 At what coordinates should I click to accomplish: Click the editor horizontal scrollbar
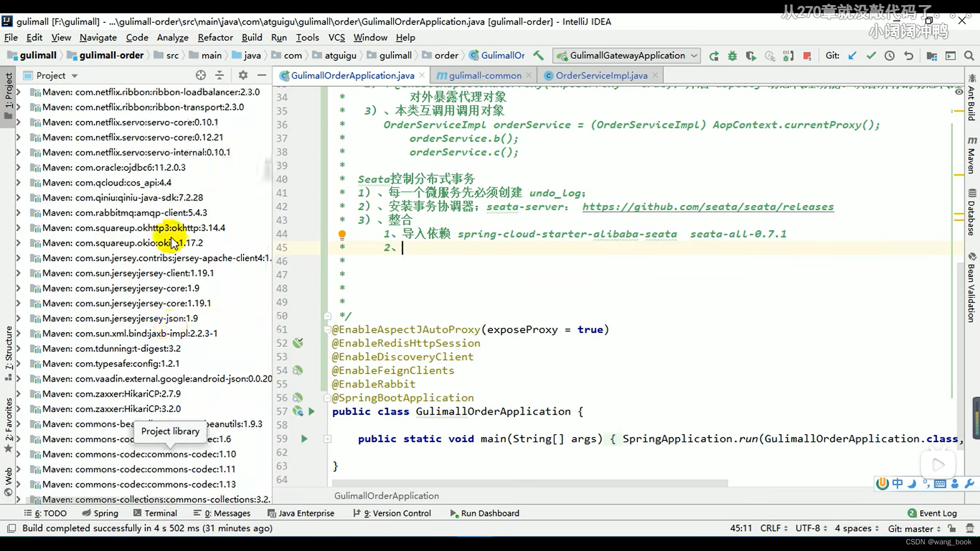pos(530,483)
